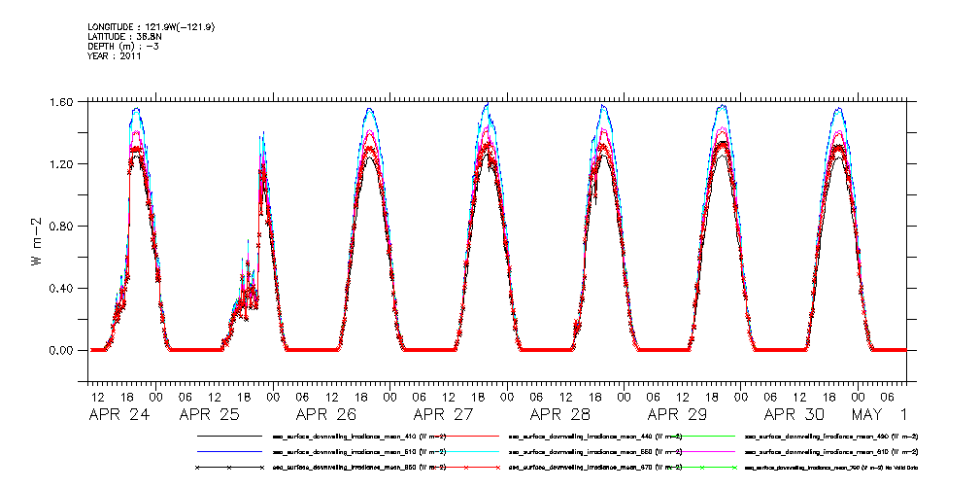Screen dimensions: 980x490
Task: Select the 1.60 y-axis tick label
Action: 62,101
